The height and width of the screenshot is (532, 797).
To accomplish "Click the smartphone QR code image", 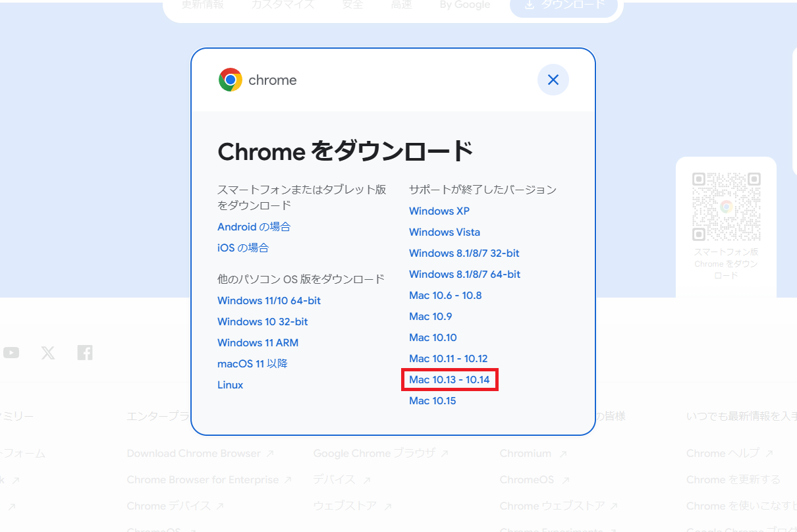I will point(726,207).
